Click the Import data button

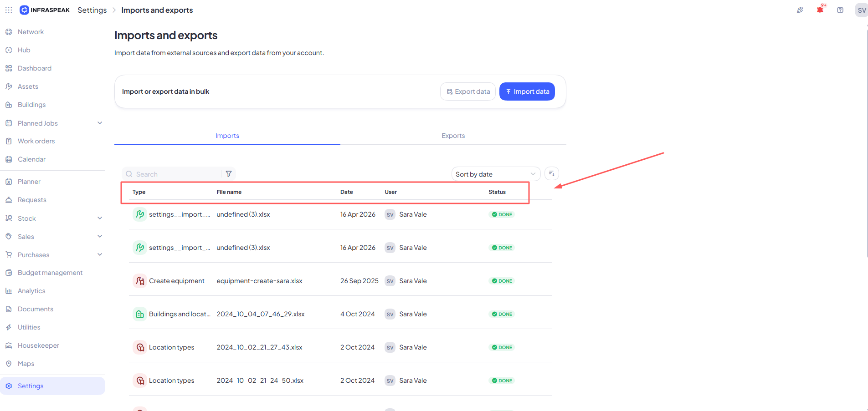click(x=527, y=91)
